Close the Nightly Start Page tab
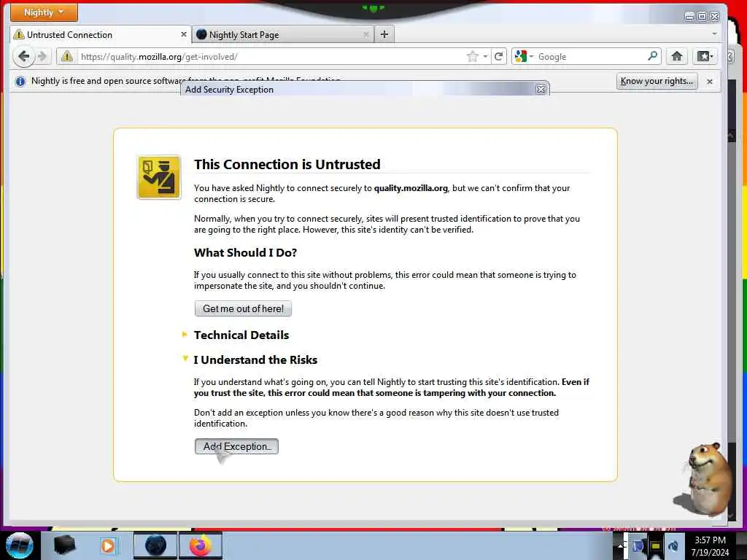Image resolution: width=747 pixels, height=560 pixels. (x=366, y=35)
